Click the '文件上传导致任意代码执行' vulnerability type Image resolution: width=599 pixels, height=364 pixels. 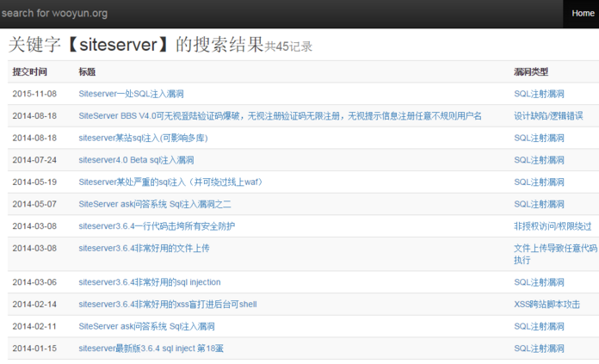[x=555, y=254]
